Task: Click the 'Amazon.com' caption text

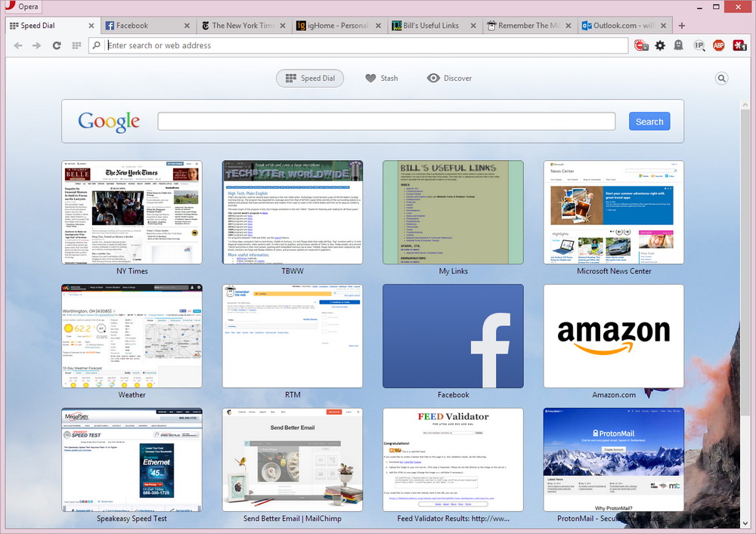Action: [x=614, y=395]
